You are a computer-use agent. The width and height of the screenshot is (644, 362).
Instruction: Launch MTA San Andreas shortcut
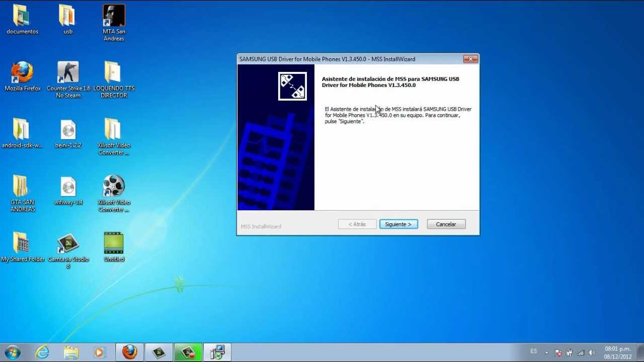point(114,23)
